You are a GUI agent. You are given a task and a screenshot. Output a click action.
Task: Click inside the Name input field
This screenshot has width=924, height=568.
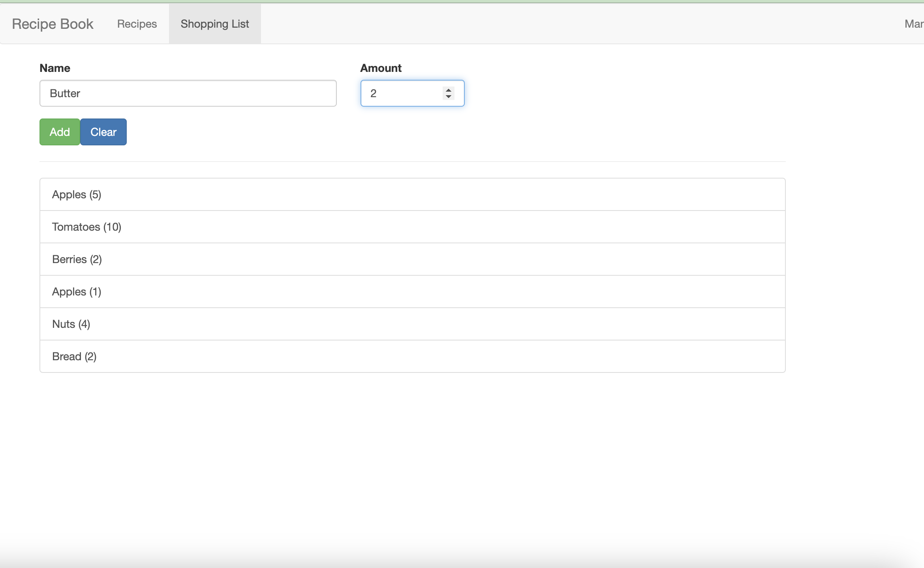click(x=188, y=93)
